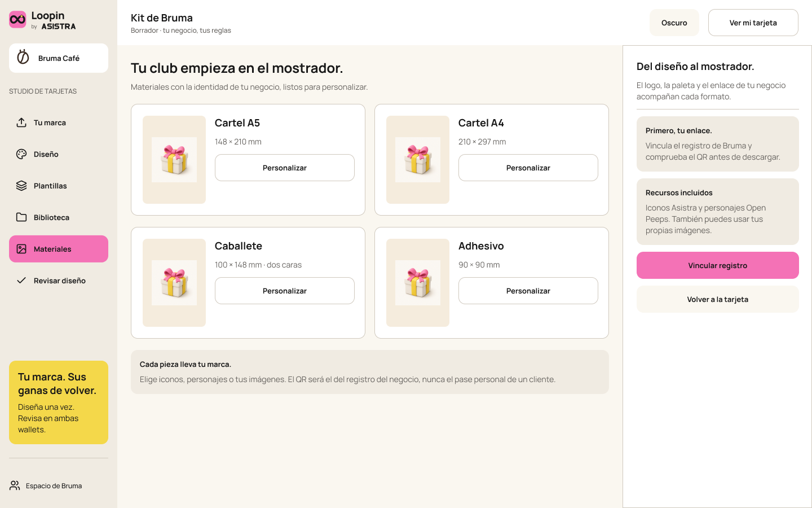Click the layers icon beside Plantillas
812x508 pixels.
tap(21, 186)
